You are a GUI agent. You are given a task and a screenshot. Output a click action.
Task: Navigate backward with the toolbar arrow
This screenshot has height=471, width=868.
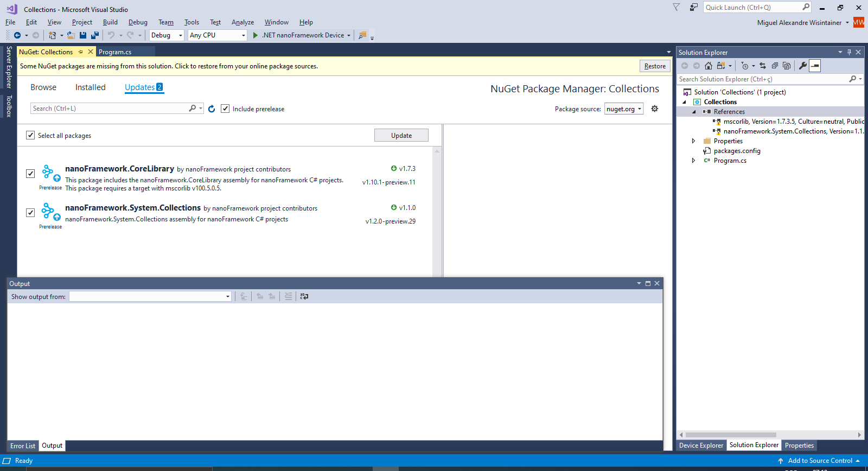click(x=17, y=35)
